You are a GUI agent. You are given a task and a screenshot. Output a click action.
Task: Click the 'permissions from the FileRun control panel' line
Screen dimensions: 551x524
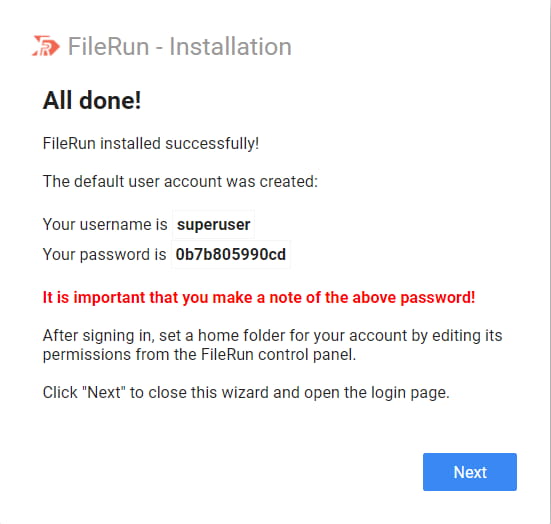199,355
